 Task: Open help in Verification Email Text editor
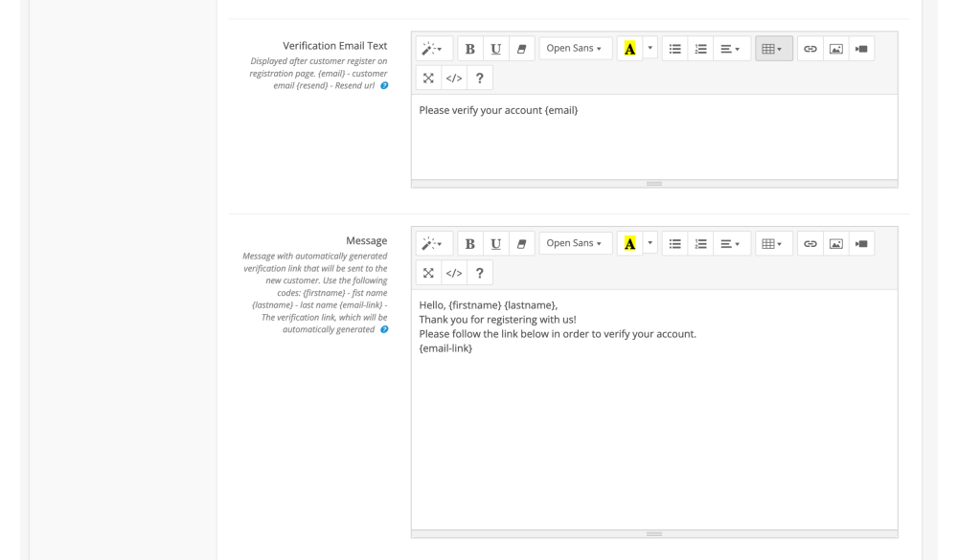[480, 78]
